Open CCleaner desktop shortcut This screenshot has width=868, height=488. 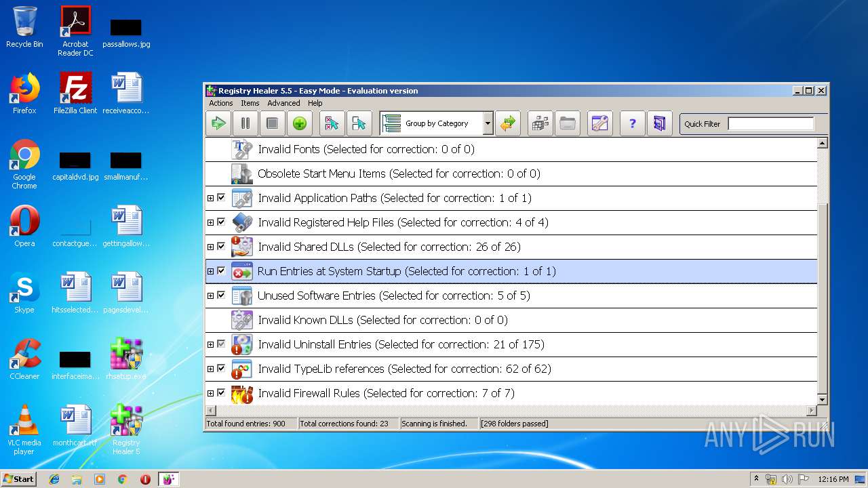click(x=24, y=359)
